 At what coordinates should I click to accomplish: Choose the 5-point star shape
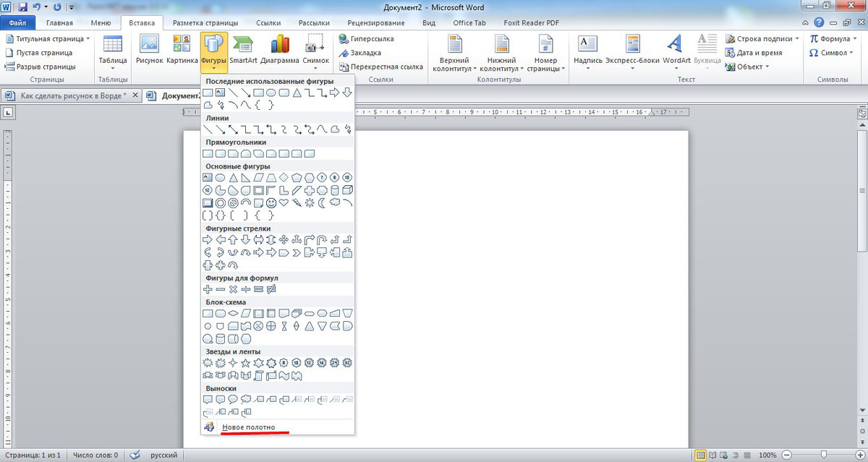pyautogui.click(x=246, y=362)
